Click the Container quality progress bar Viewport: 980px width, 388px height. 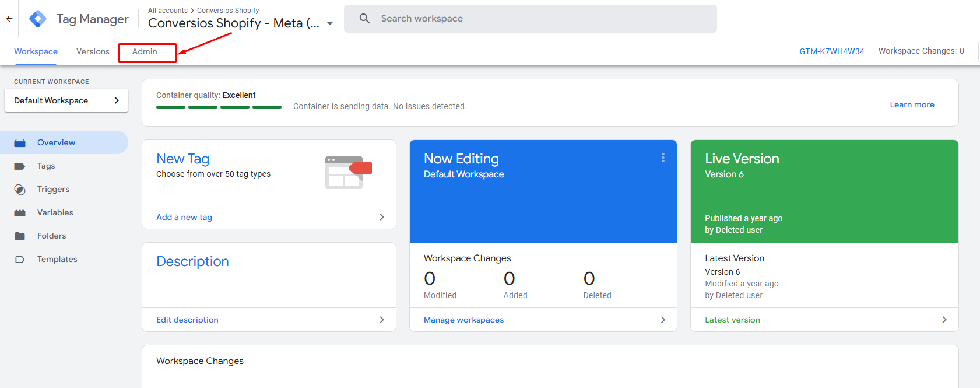(219, 107)
